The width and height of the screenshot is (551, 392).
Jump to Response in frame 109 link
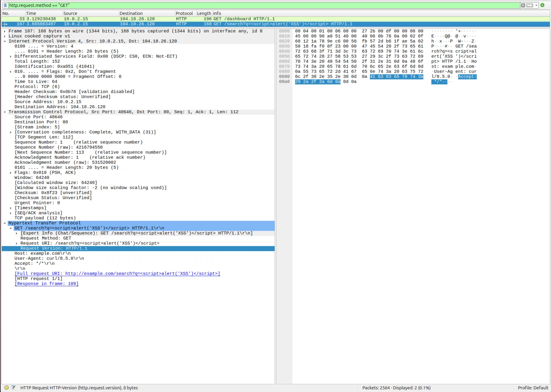(46, 284)
